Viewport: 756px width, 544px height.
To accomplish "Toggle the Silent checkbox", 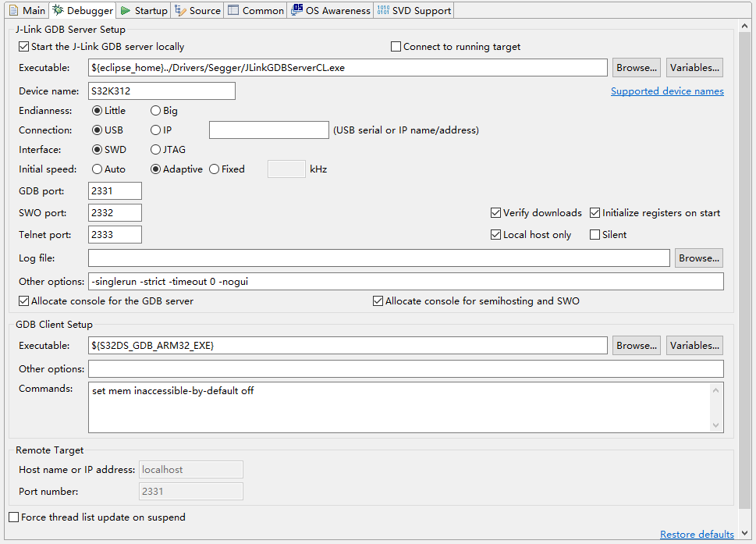I will (x=595, y=234).
